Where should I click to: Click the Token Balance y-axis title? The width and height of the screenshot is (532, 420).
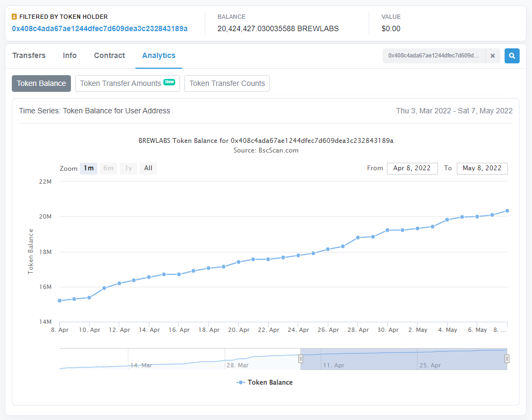[31, 251]
